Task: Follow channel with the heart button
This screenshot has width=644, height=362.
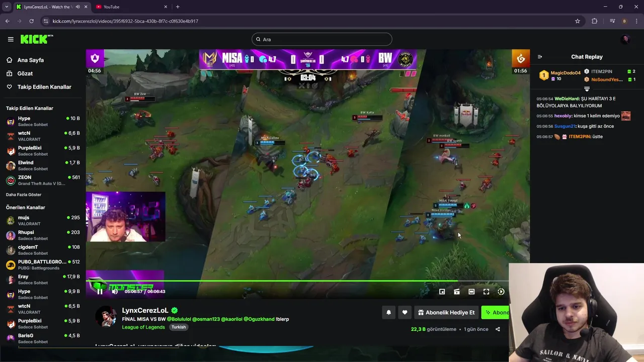Action: pos(405,312)
